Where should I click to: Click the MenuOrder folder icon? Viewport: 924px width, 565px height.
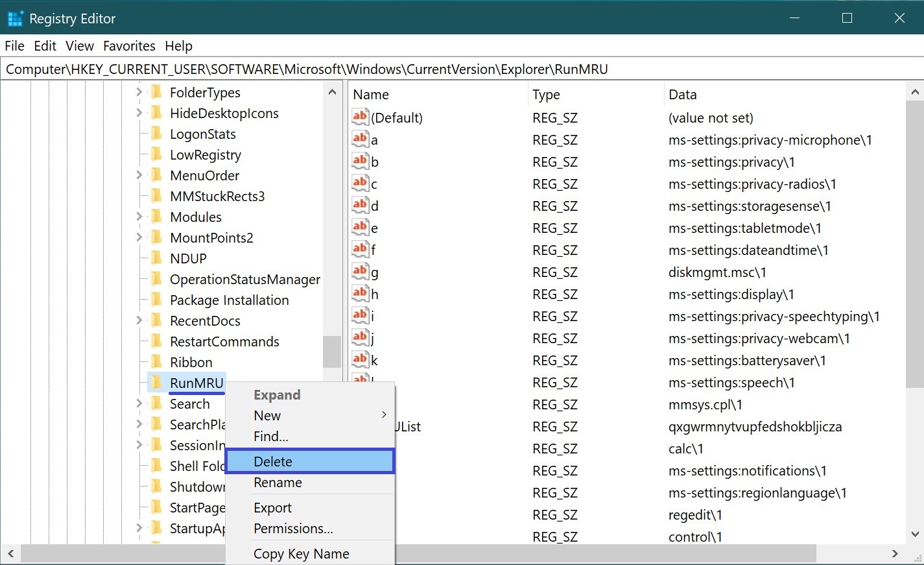(x=156, y=175)
